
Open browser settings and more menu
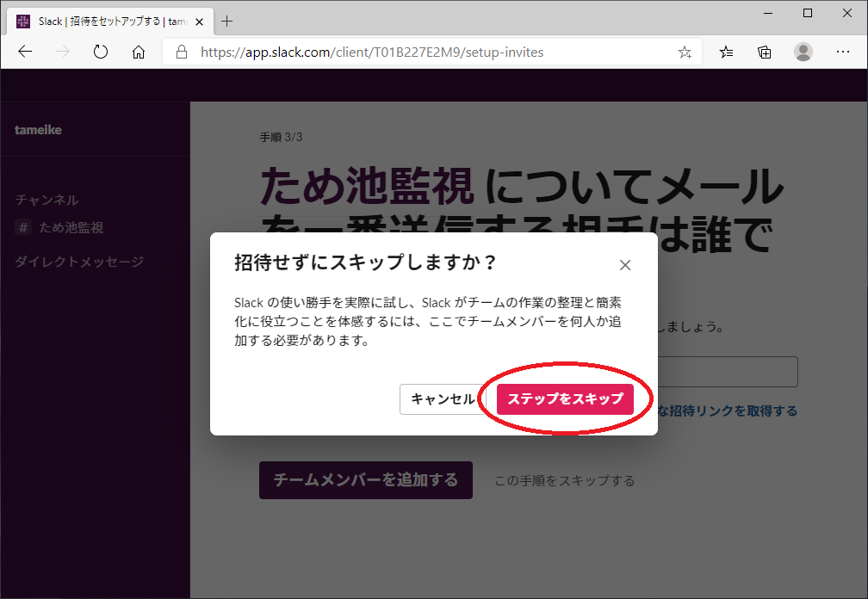pos(841,52)
